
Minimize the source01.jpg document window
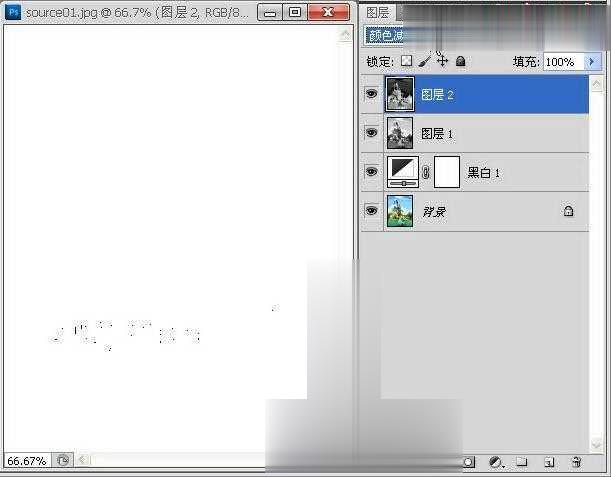[x=270, y=12]
